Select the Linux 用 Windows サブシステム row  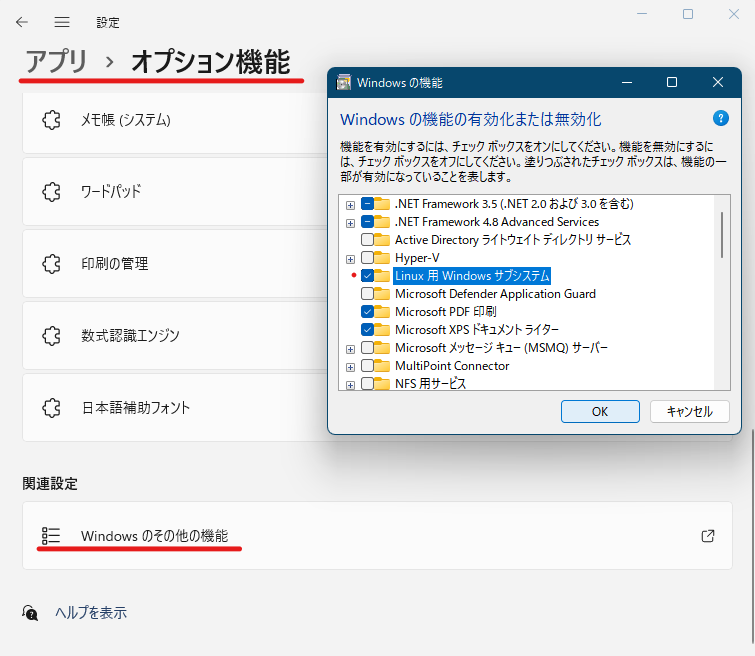[472, 276]
